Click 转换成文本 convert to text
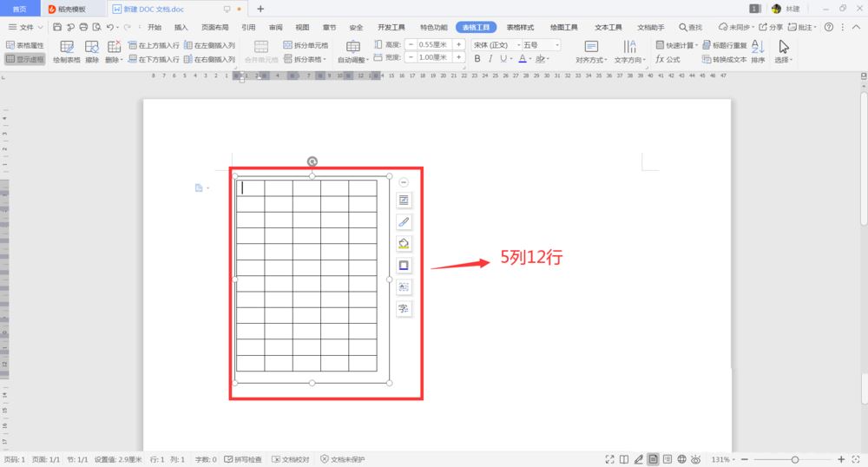Viewport: 868px width, 467px height. 725,59
